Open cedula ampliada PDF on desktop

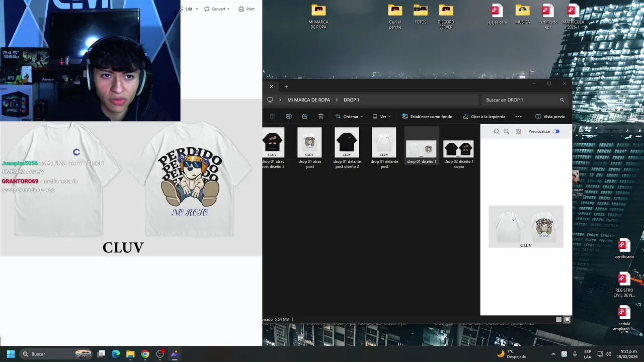click(624, 319)
